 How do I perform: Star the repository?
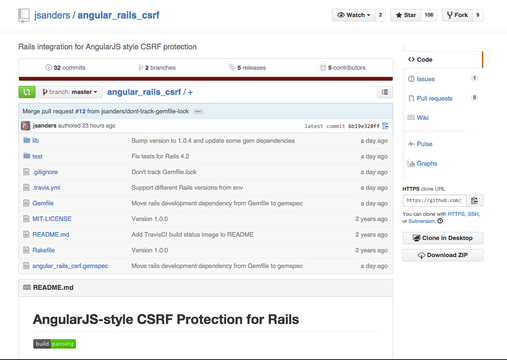click(x=406, y=15)
